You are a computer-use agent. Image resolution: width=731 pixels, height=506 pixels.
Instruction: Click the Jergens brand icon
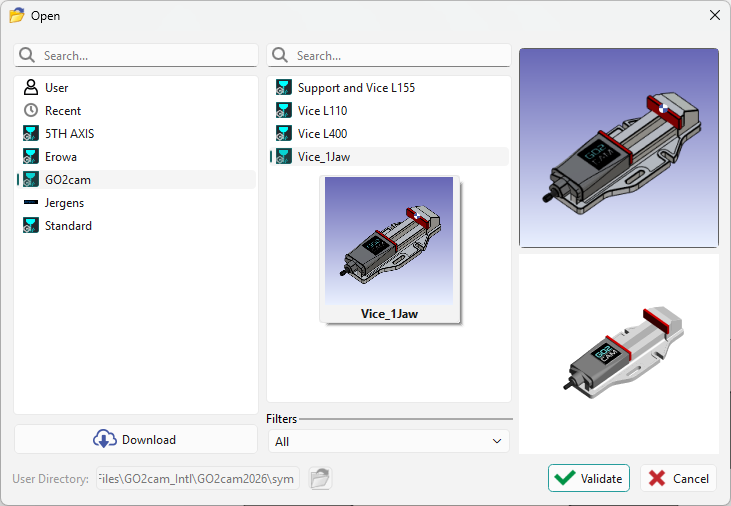31,203
